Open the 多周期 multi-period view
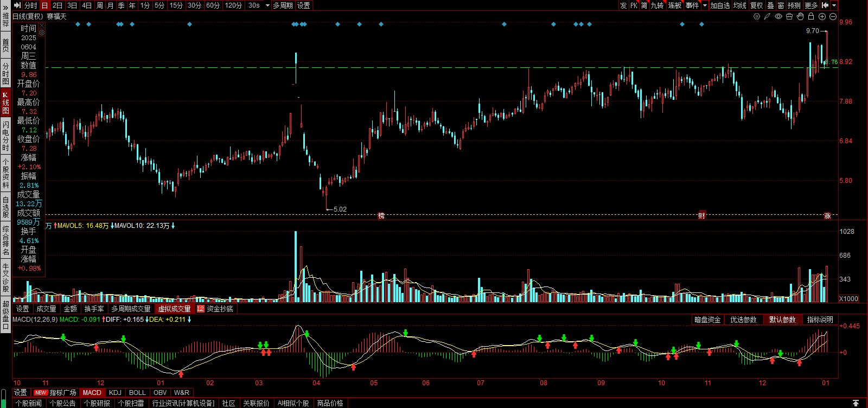 283,5
